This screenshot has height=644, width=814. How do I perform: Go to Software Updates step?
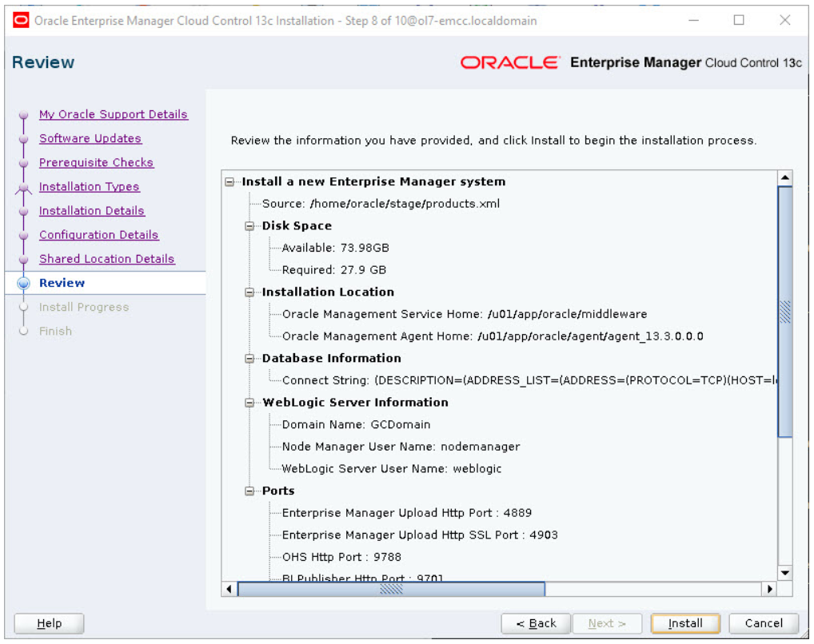click(90, 138)
